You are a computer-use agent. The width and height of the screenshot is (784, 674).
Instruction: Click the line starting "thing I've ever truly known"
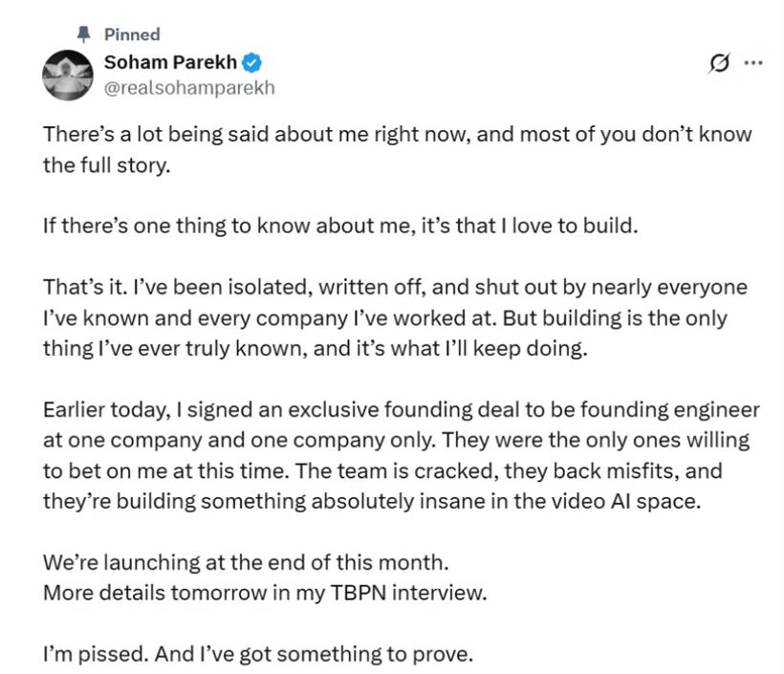point(315,349)
